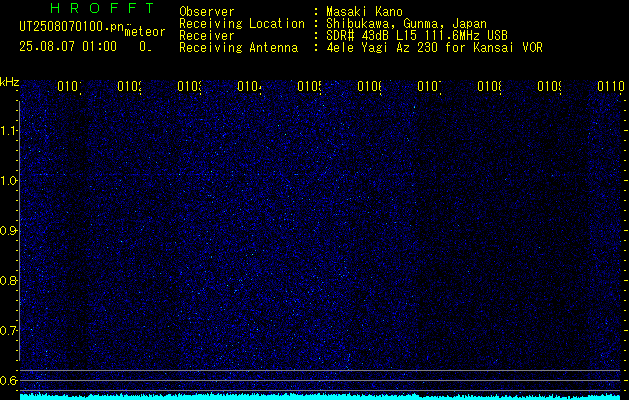Click the 1.0 kHz frequency label
Screen dimensions: 629x400
pyautogui.click(x=8, y=181)
